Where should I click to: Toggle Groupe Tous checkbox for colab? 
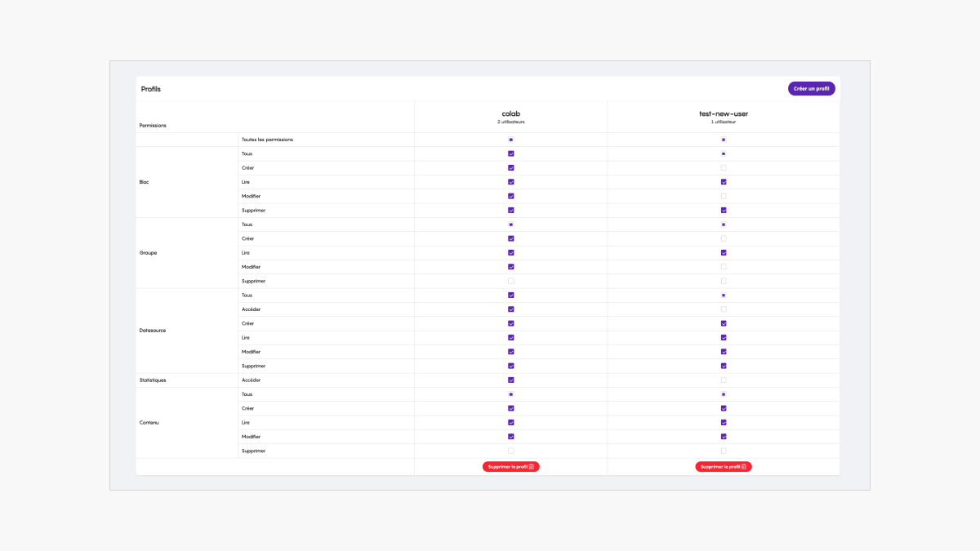(511, 224)
